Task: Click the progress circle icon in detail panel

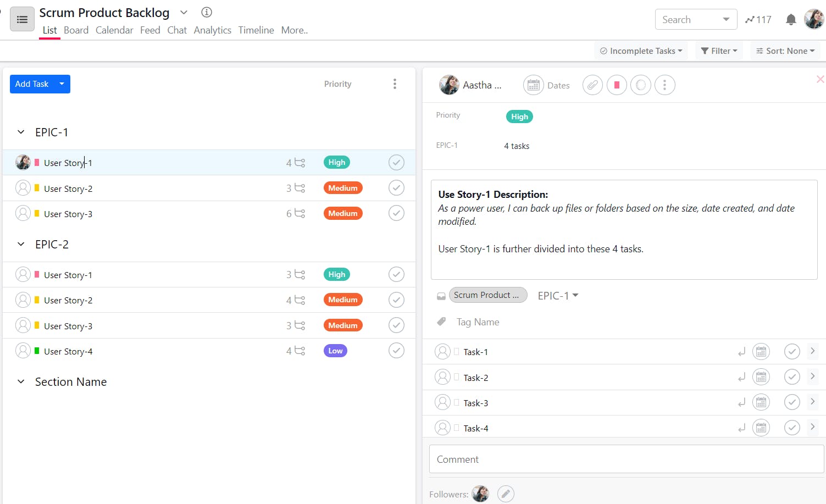Action: pyautogui.click(x=641, y=85)
